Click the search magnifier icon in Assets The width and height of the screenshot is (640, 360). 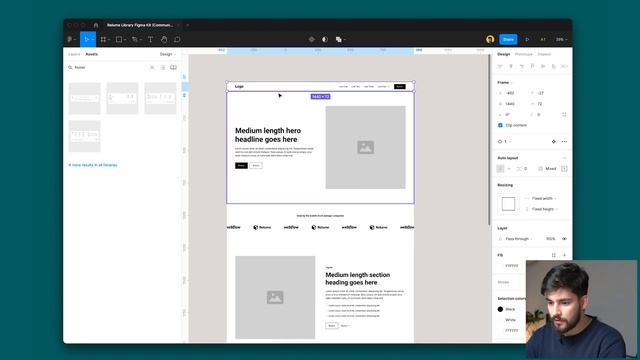(70, 67)
